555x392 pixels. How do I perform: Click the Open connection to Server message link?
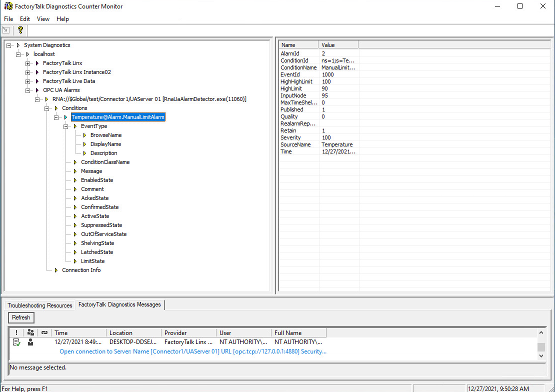click(193, 351)
